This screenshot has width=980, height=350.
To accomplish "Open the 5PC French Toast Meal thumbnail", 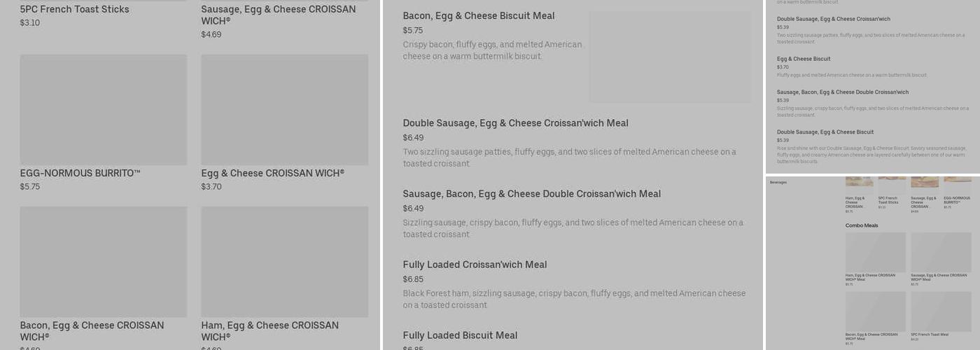I will click(x=941, y=311).
